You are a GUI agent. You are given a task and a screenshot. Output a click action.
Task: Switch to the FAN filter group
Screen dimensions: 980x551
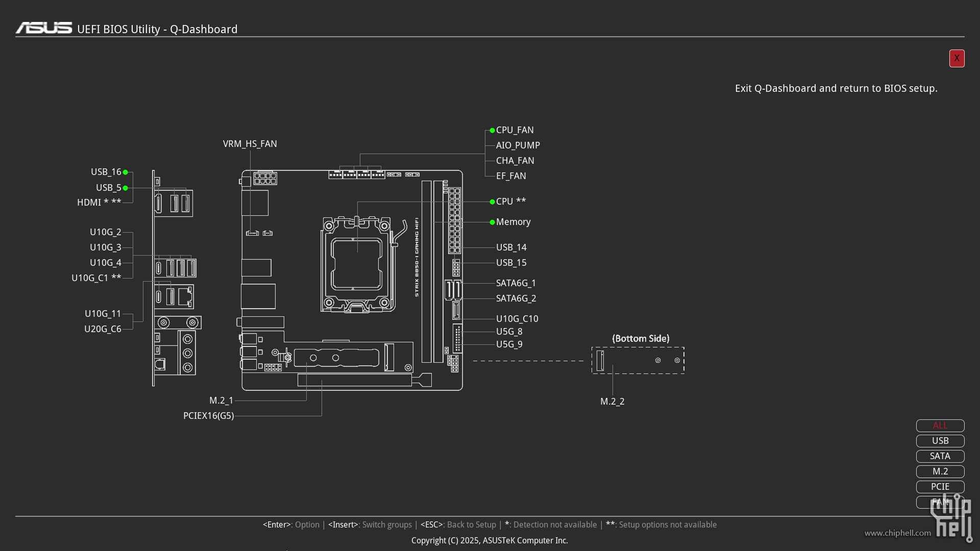pyautogui.click(x=940, y=502)
